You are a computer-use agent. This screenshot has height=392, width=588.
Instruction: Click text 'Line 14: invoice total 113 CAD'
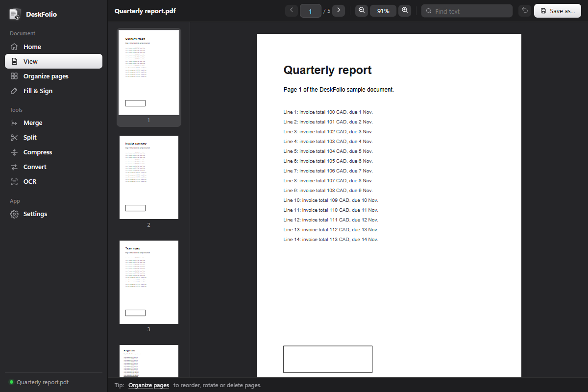point(317,240)
